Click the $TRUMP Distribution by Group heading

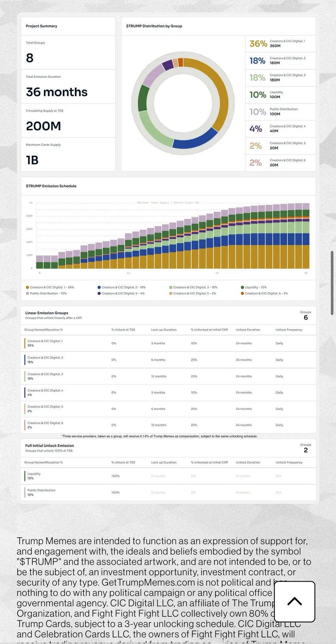click(x=154, y=26)
